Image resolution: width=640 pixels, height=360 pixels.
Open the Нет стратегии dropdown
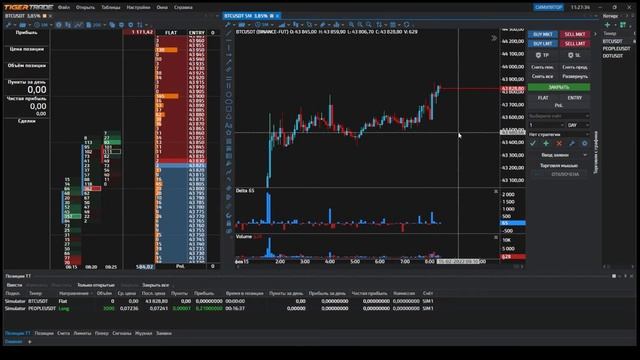[559, 134]
